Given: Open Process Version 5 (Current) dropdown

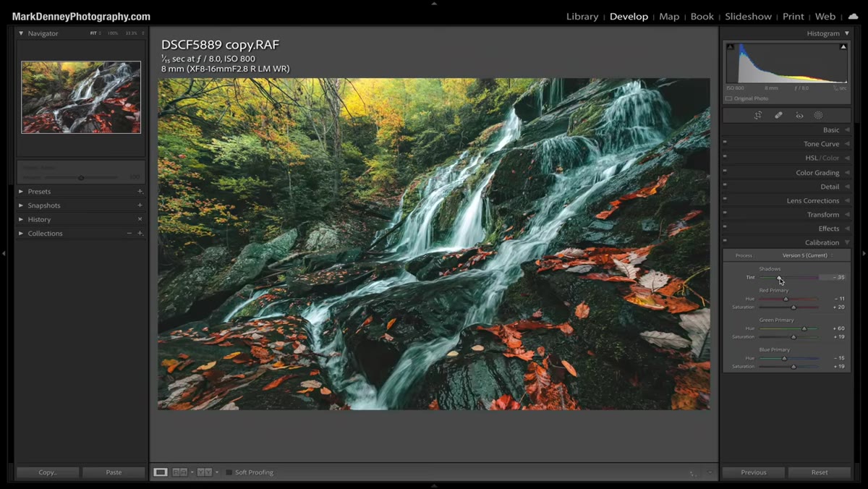Looking at the screenshot, I should pyautogui.click(x=807, y=255).
